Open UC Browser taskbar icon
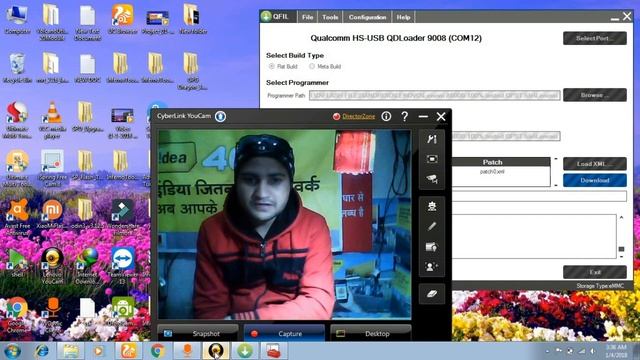The width and height of the screenshot is (640, 360). click(128, 351)
